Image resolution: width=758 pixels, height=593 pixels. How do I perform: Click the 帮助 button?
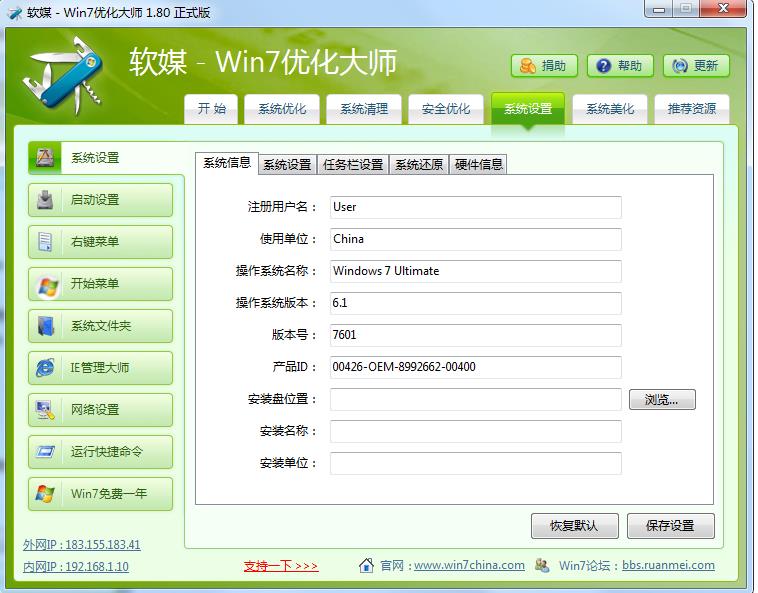click(x=620, y=66)
